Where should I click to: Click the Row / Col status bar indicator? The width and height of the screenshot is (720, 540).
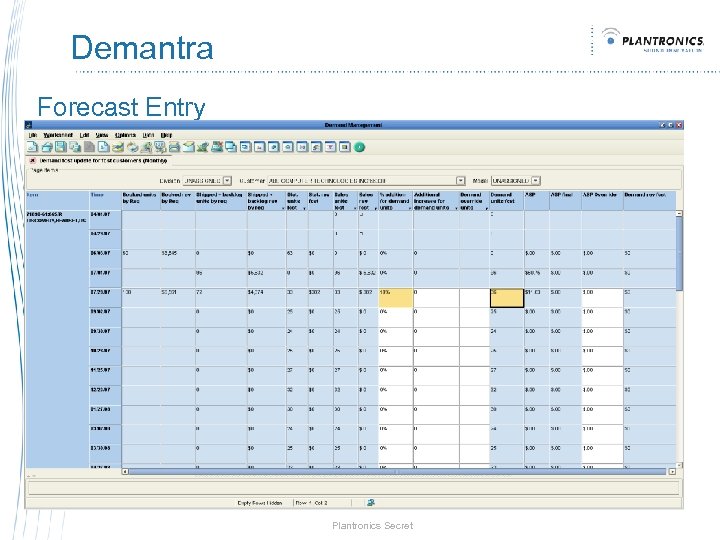point(312,503)
